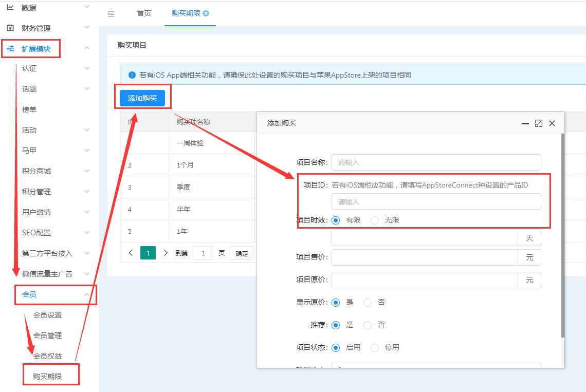Close the 购买期限 tab with its x icon
The image size is (586, 392).
(206, 13)
